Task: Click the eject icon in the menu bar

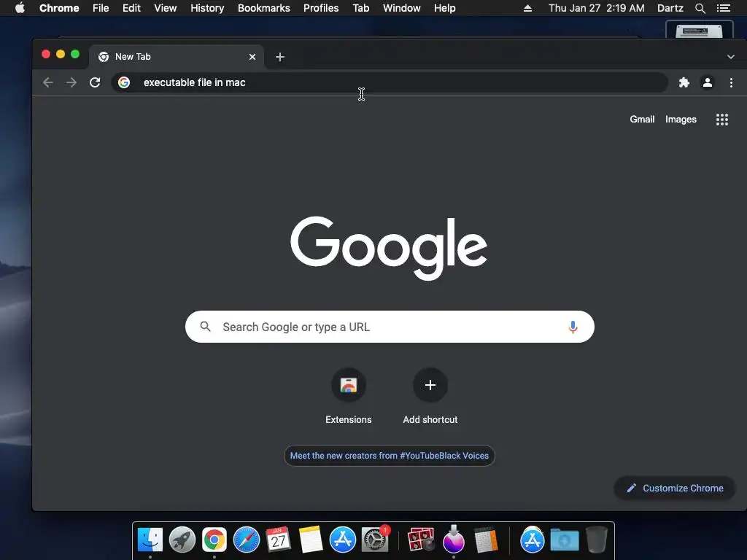Action: (x=527, y=8)
